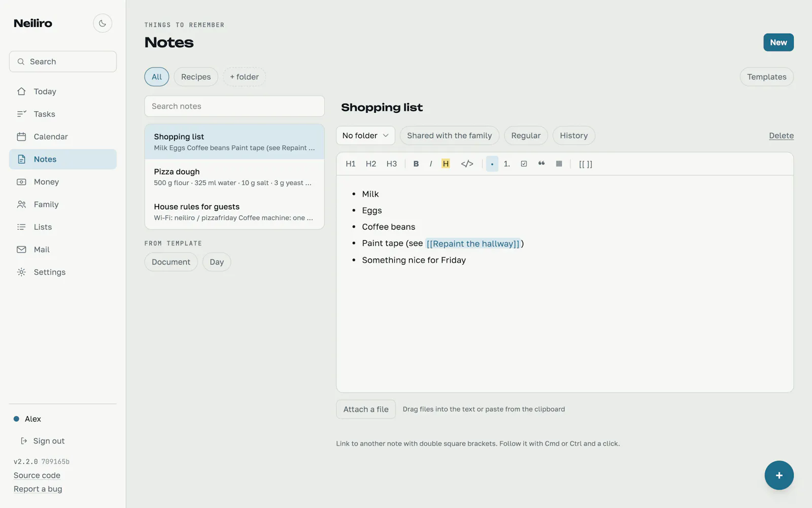Viewport: 812px width, 508px height.
Task: Insert a checkbox task list
Action: click(x=524, y=164)
